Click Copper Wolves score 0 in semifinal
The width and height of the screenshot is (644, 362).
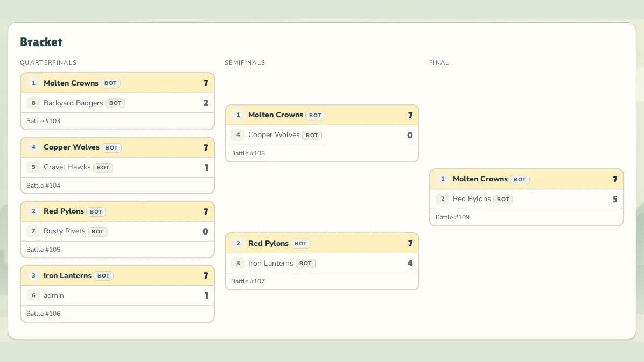pos(410,135)
